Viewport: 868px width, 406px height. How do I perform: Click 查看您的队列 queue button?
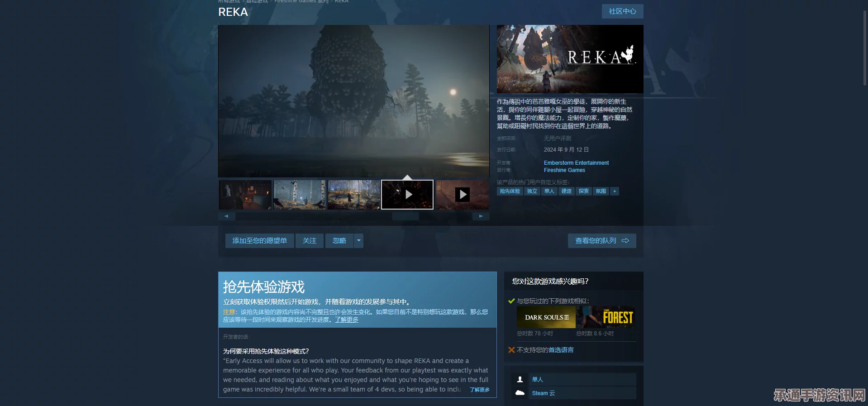tap(602, 241)
